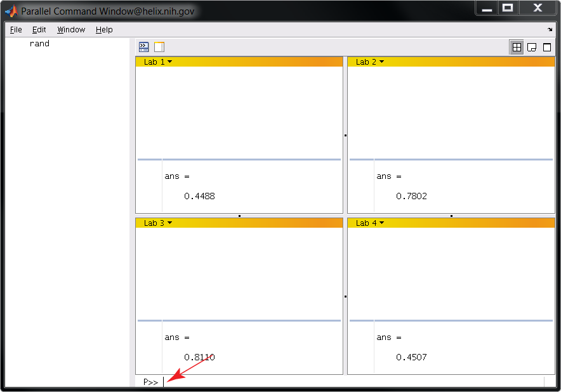
Task: Open the Edit menu
Action: (39, 29)
